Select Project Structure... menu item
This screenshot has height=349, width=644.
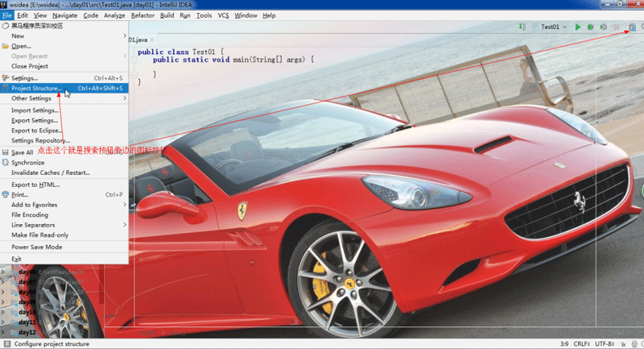click(x=36, y=88)
